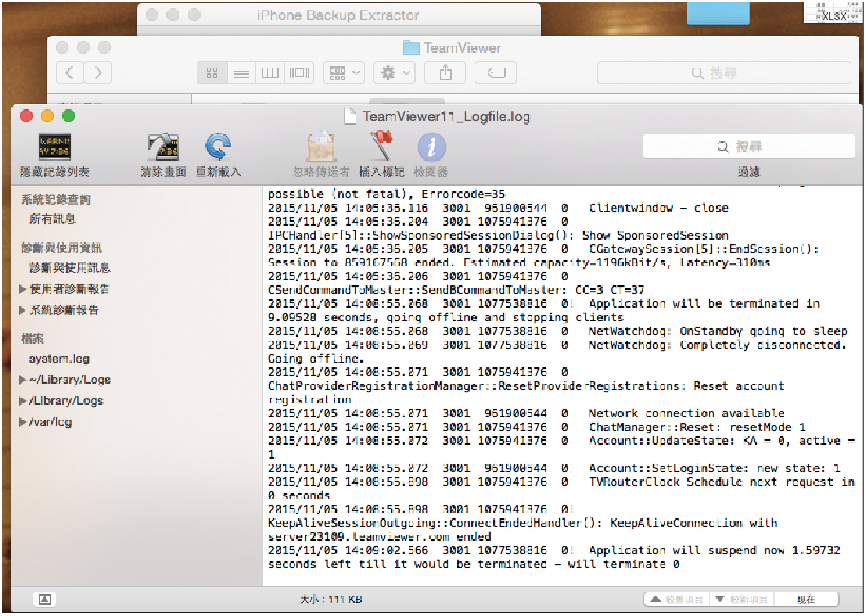
Task: Expand the 系統診斷報告 disclosure triangle
Action: point(22,310)
